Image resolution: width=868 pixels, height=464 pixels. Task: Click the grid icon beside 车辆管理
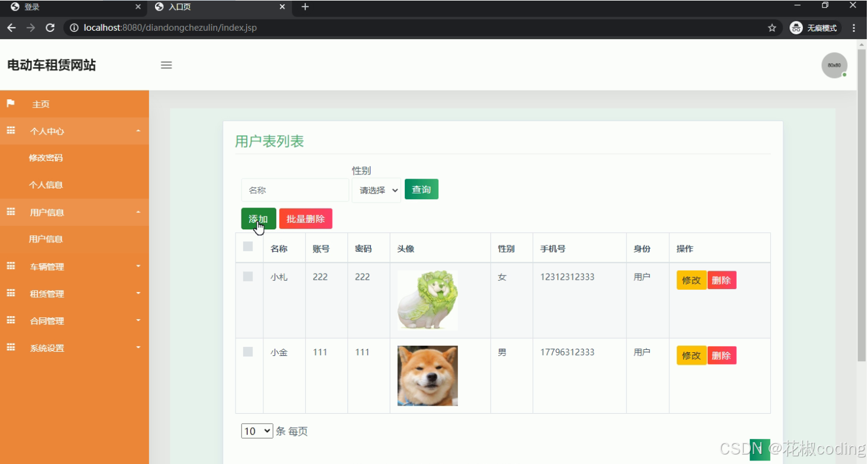(10, 266)
